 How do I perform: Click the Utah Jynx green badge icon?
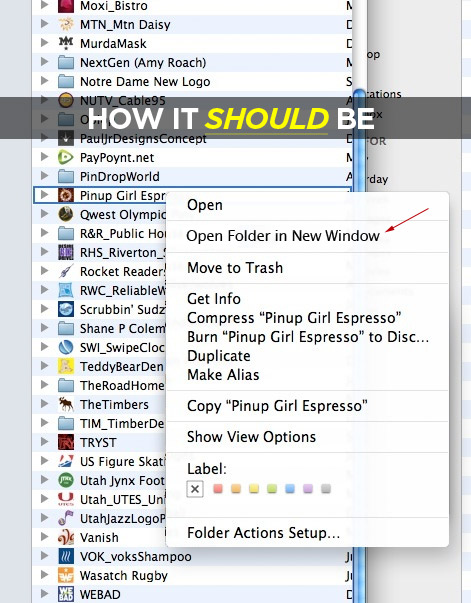coord(66,480)
